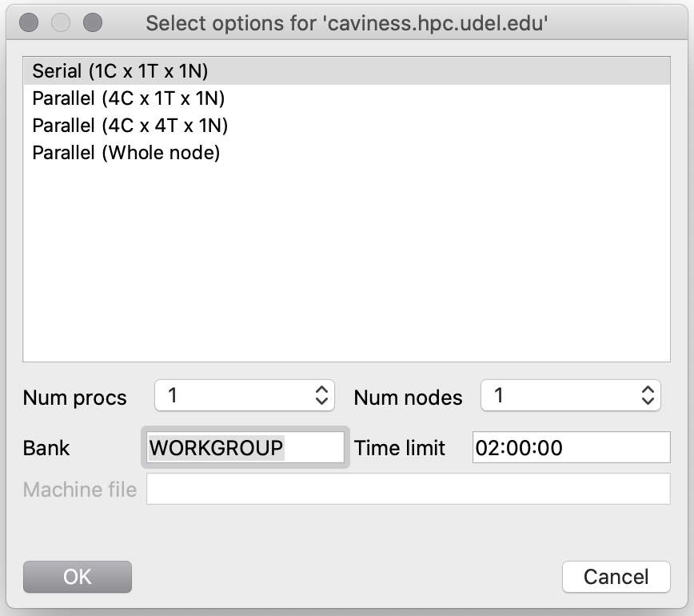Select the Serial (1C x 1T x 1N) option
Image resolution: width=694 pixels, height=616 pixels.
pos(120,71)
